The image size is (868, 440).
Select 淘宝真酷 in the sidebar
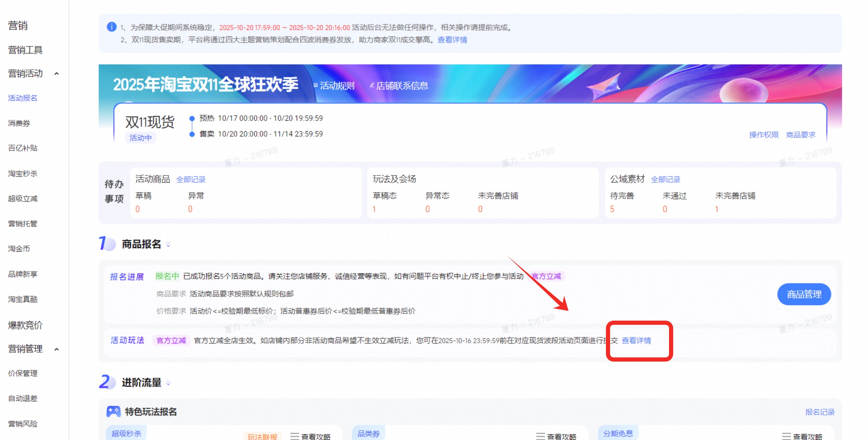pyautogui.click(x=23, y=299)
